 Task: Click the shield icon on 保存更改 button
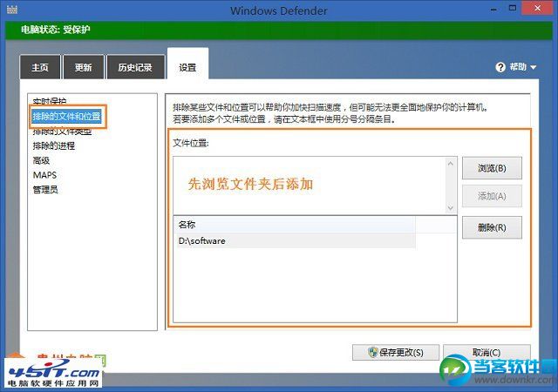[x=373, y=352]
